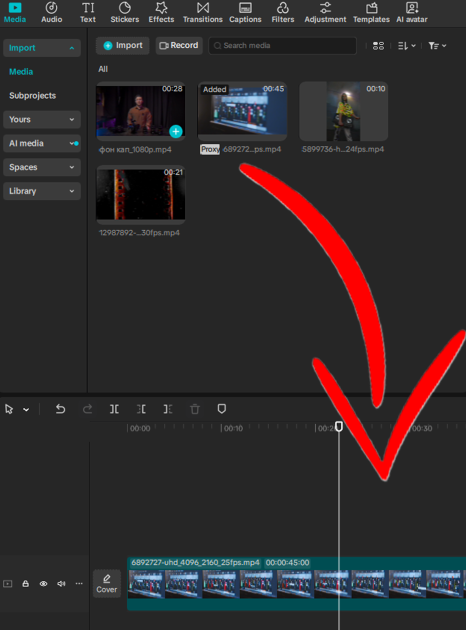Click the Import button
This screenshot has height=630, width=466.
tap(123, 45)
